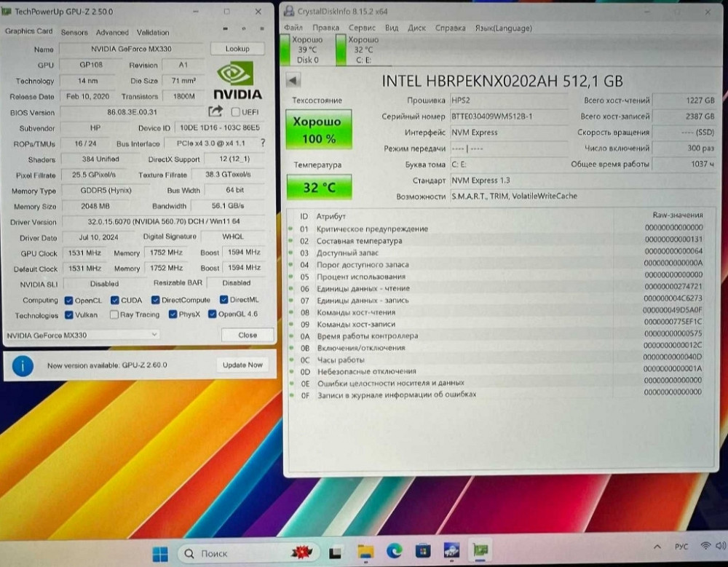Viewport: 728px width, 567px height.
Task: Open the Диск menu in CrystalDiskInfo
Action: coord(416,28)
